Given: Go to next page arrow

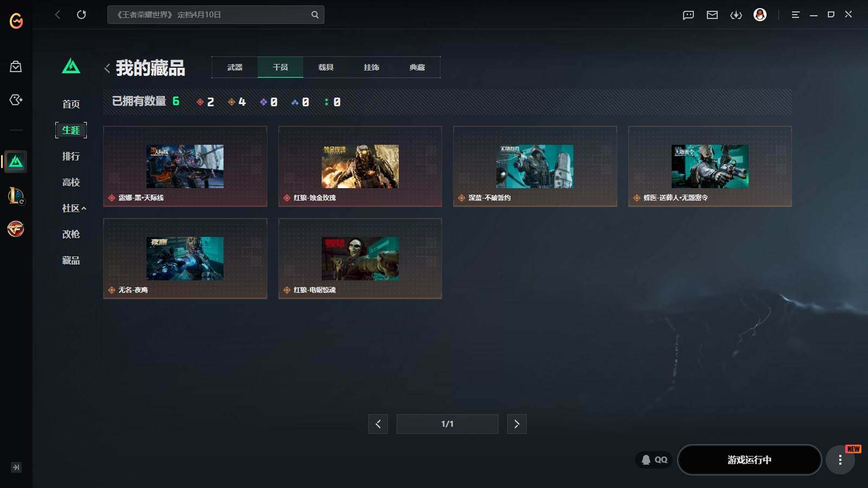Looking at the screenshot, I should click(x=516, y=424).
